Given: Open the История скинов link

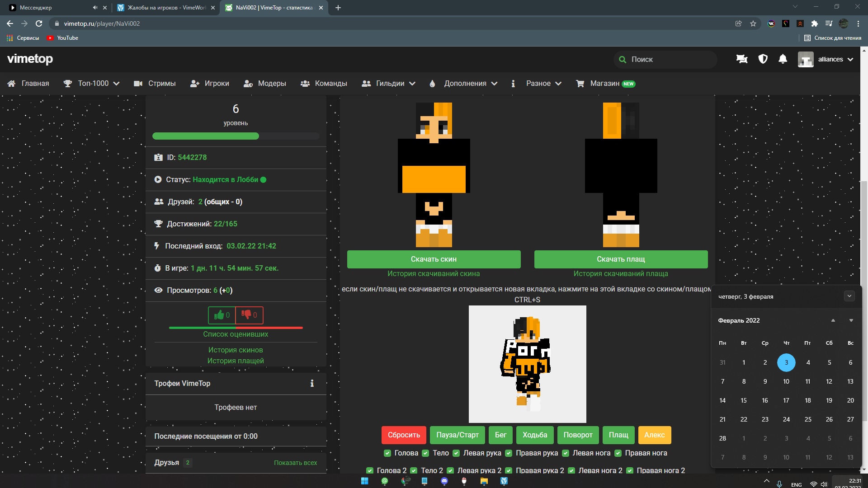Looking at the screenshot, I should (x=235, y=350).
